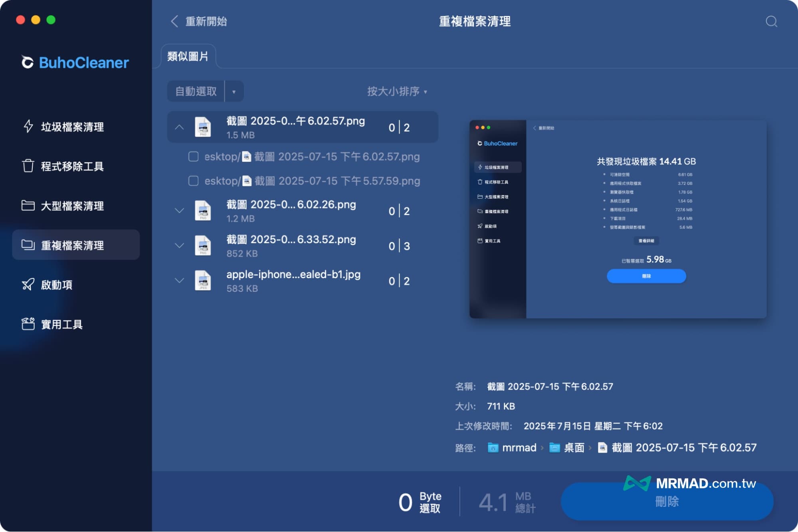The height and width of the screenshot is (532, 798).
Task: Click the BuhoCleaner logo icon
Action: pos(28,62)
